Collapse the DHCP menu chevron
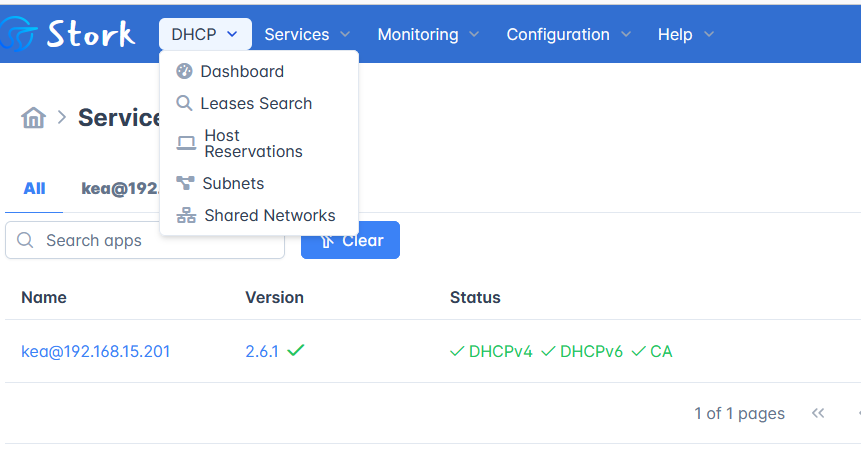 click(x=232, y=34)
